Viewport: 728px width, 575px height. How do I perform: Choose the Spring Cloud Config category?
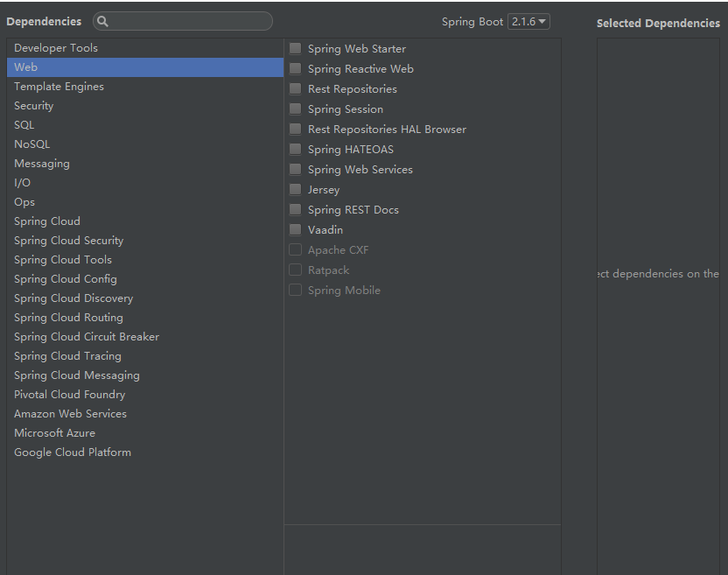[145, 279]
